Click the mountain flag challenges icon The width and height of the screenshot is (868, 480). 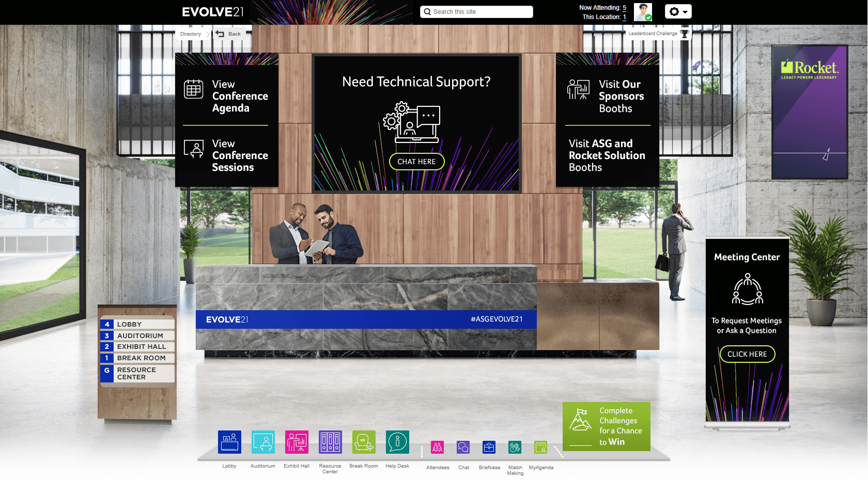[x=580, y=419]
